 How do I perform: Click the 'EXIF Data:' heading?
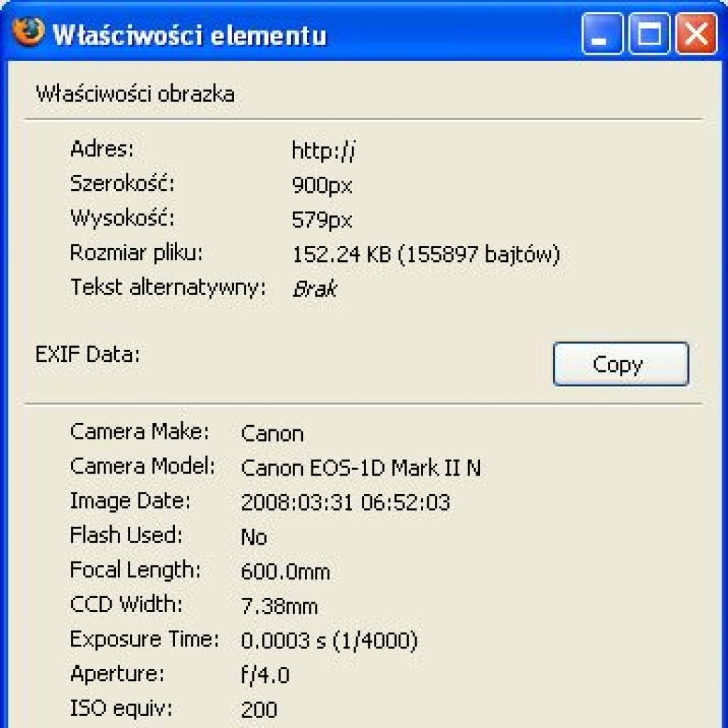click(87, 354)
